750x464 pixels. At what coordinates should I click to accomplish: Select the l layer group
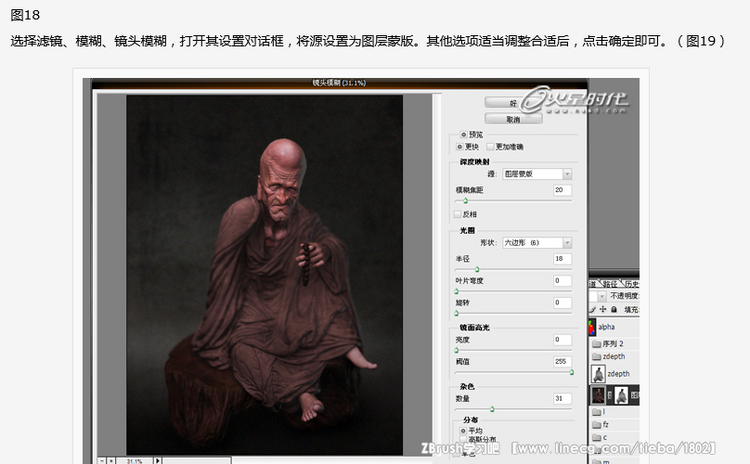pos(615,411)
